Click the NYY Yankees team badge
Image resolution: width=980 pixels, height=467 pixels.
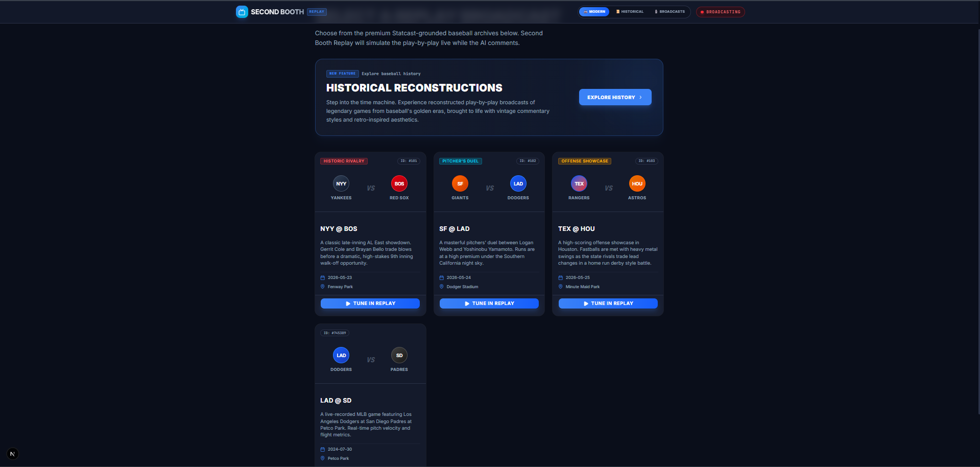pyautogui.click(x=341, y=183)
